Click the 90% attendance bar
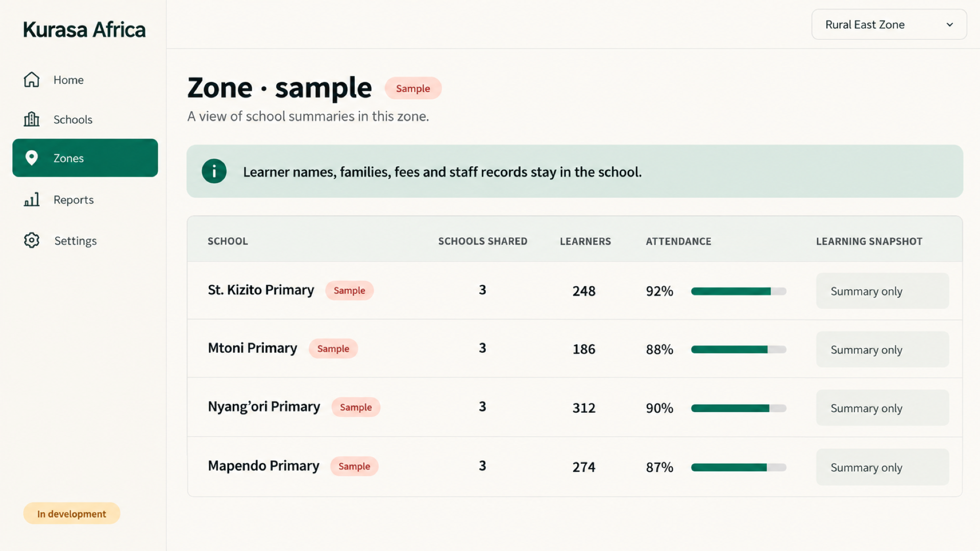Screen dimensions: 980x551 point(739,408)
